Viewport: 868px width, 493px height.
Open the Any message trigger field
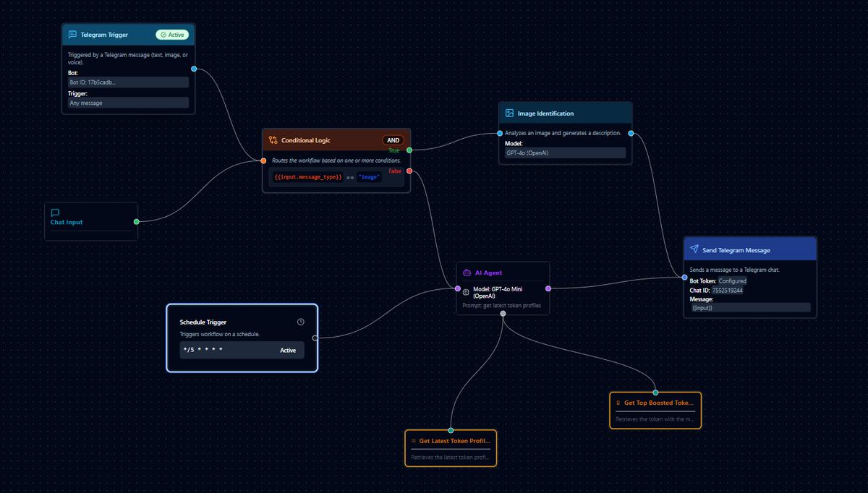click(128, 103)
